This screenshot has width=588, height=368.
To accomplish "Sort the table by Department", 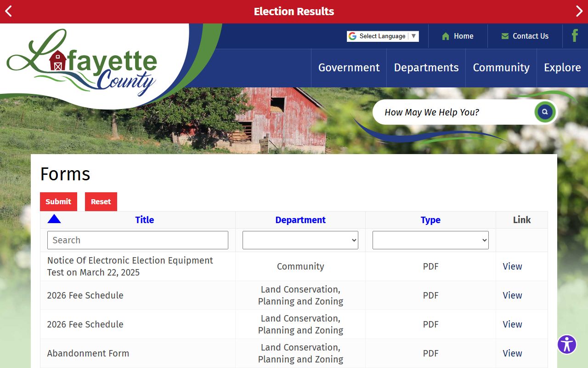I will tap(300, 220).
